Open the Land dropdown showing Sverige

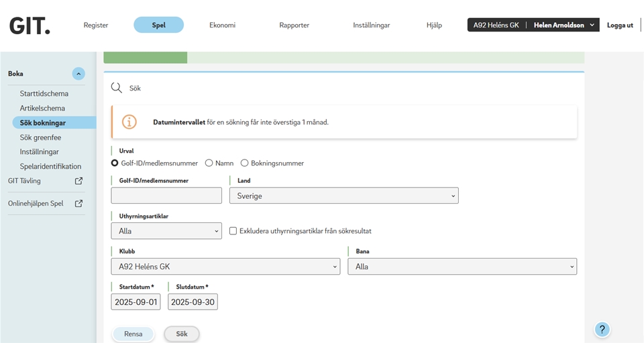pos(343,196)
